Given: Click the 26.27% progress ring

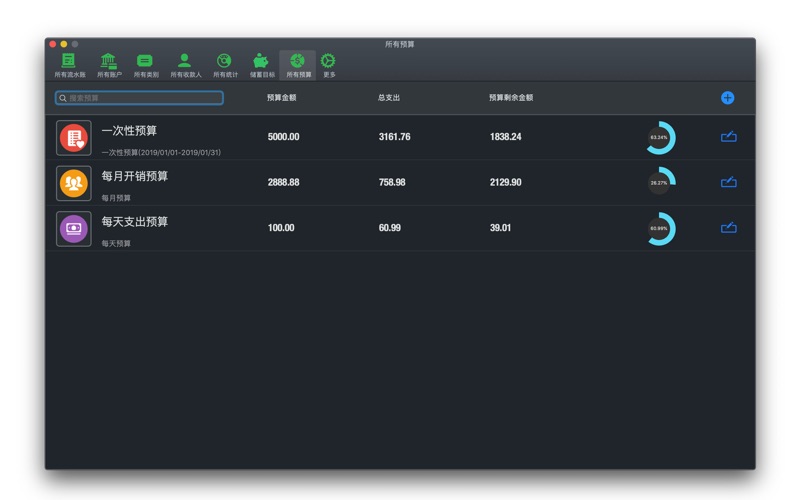Looking at the screenshot, I should tap(660, 182).
